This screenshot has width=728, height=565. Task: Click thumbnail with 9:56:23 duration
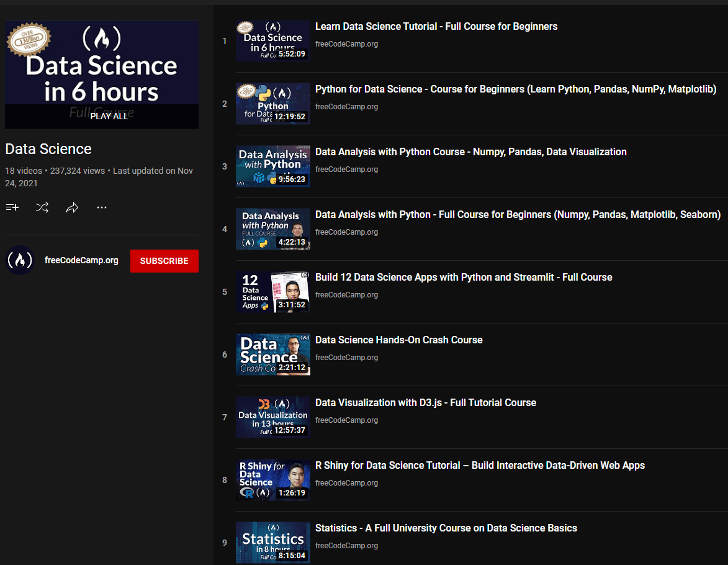coord(273,166)
